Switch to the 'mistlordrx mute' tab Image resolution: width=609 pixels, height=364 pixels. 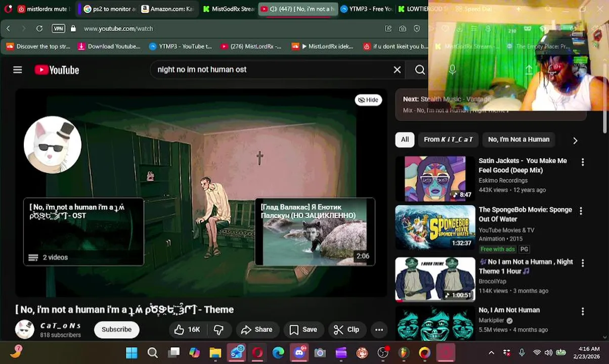43,9
